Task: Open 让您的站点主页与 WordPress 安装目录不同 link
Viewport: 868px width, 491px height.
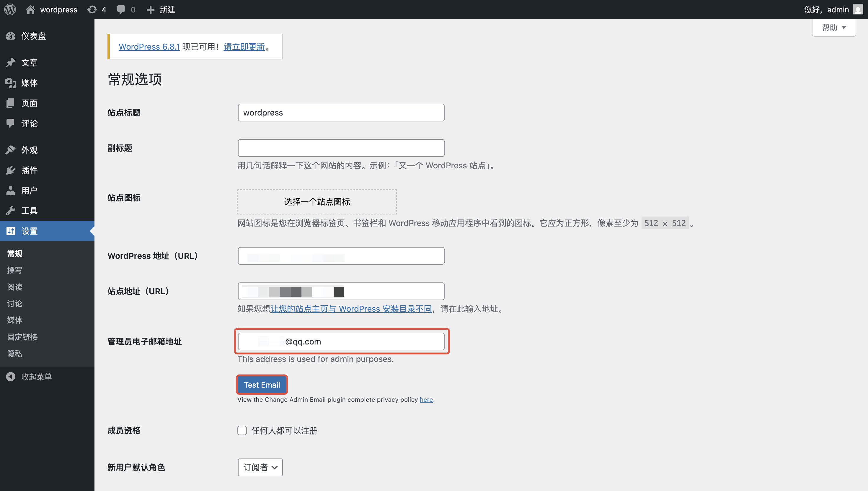Action: [351, 308]
